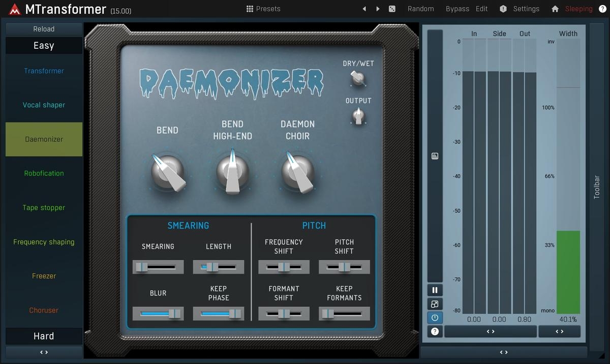Click the Edit button

pos(481,9)
